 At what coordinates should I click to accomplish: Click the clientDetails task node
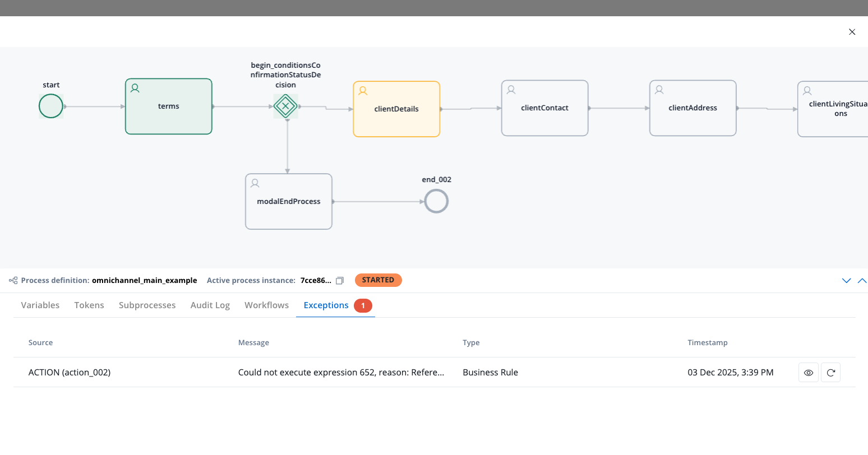396,109
